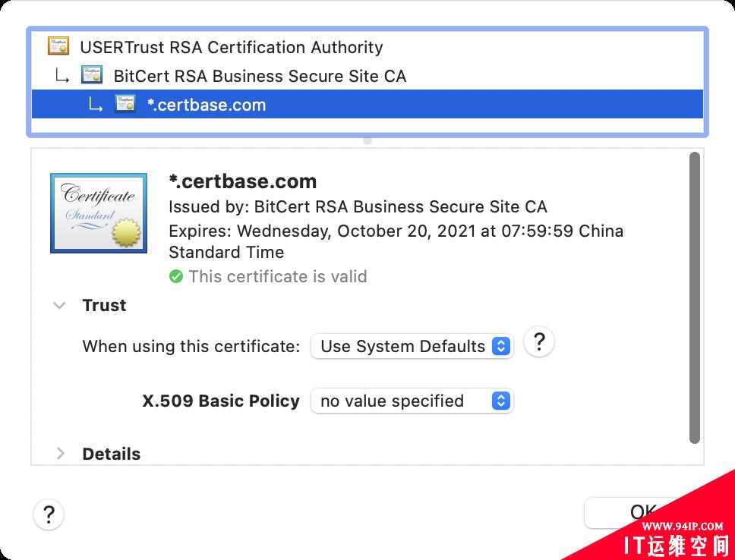Expand the Details section chevron
Screen dimensions: 735x560
coord(61,454)
